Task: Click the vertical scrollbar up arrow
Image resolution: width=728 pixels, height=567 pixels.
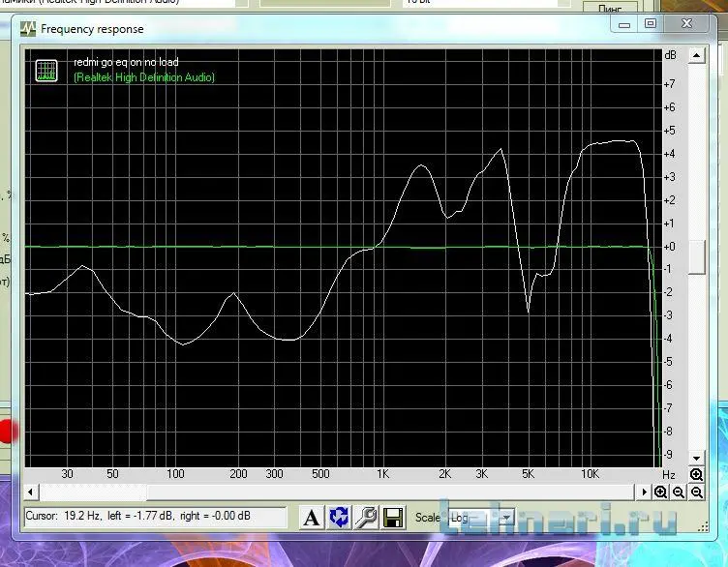Action: pyautogui.click(x=696, y=56)
